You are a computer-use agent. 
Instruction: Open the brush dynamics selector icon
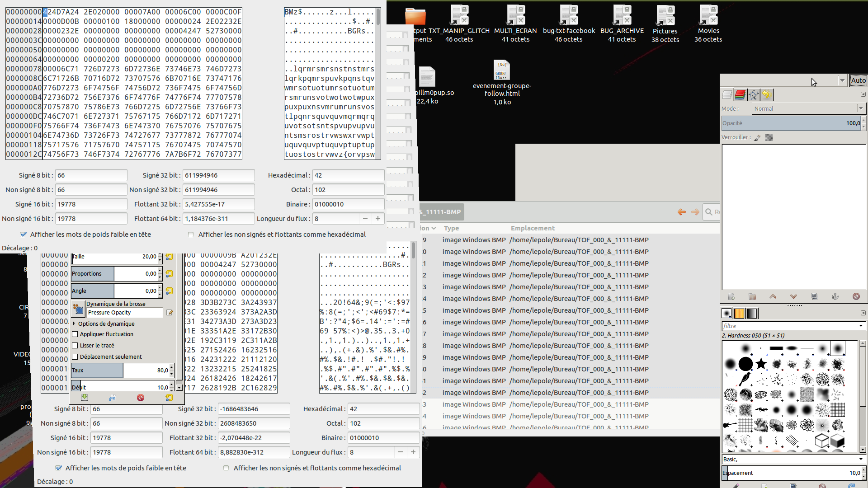[78, 309]
